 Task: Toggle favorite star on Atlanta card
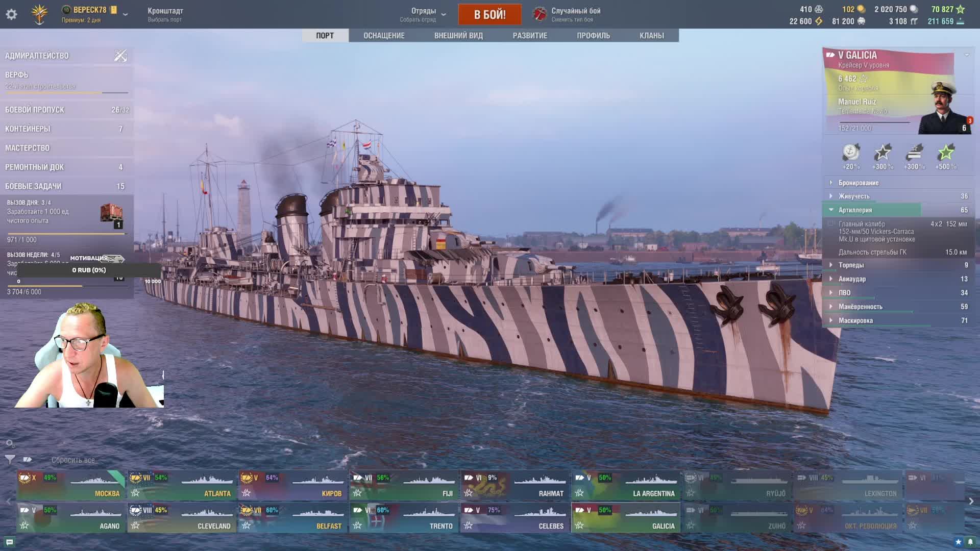pos(135,493)
